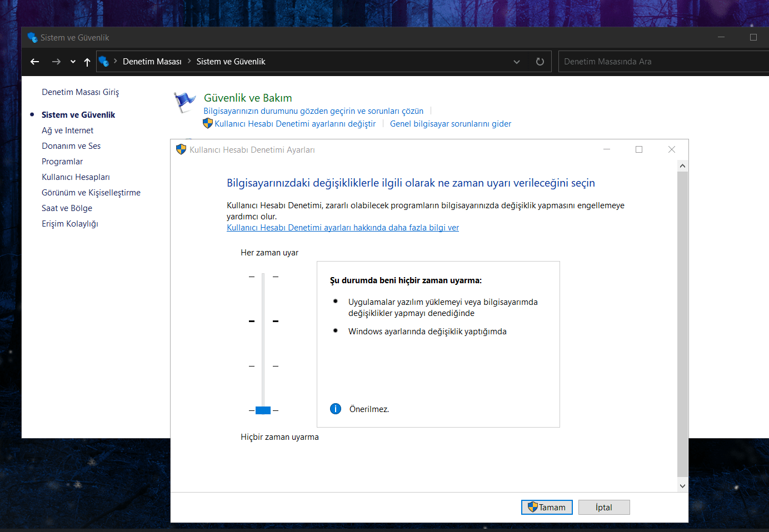Click the scroll down arrow in UAC dialog

[683, 486]
